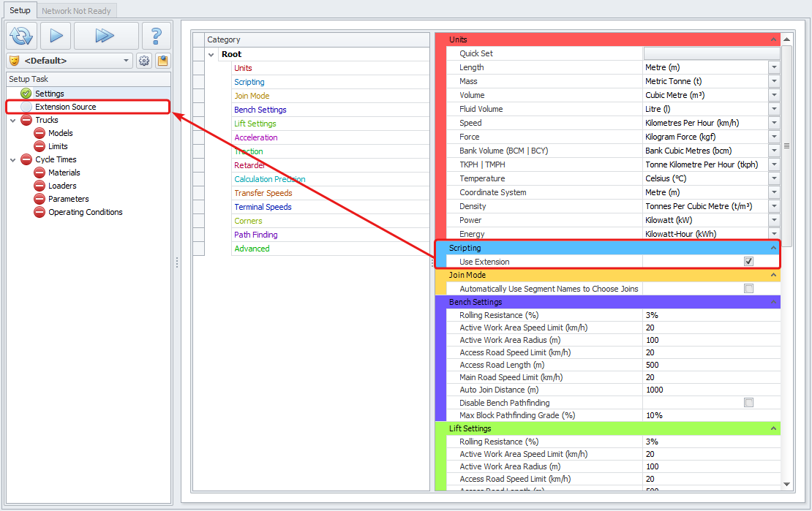Click the double fast-forward arrow toolbar button

[105, 36]
